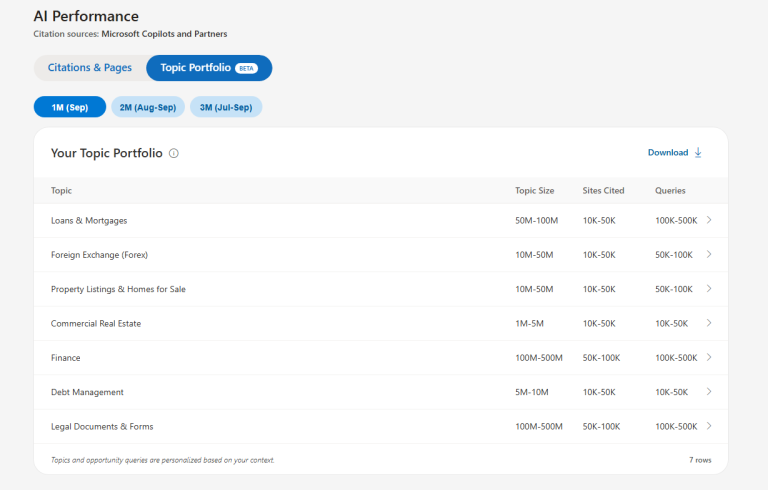
Task: Expand the Commercial Real Estate row chevron
Action: pos(709,323)
